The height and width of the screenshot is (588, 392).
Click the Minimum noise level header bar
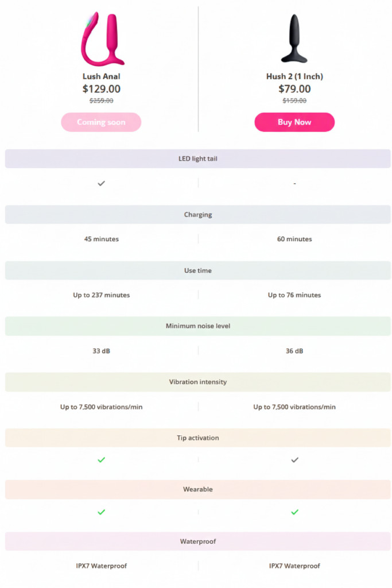pos(197,326)
